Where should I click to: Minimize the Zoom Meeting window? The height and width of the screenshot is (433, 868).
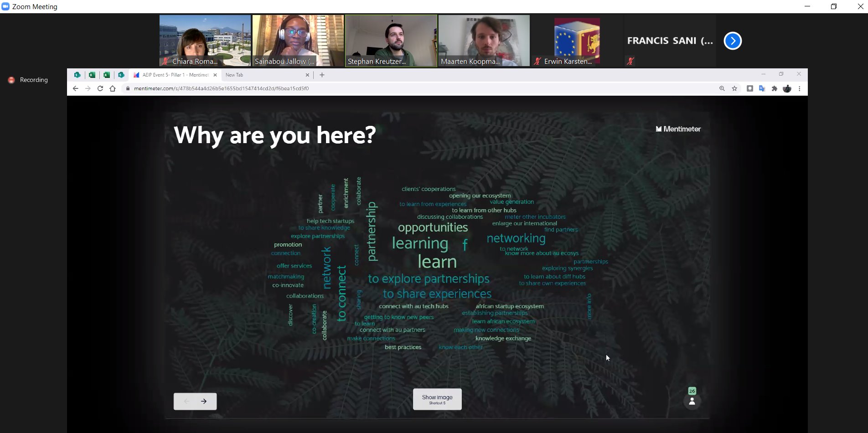click(x=807, y=6)
